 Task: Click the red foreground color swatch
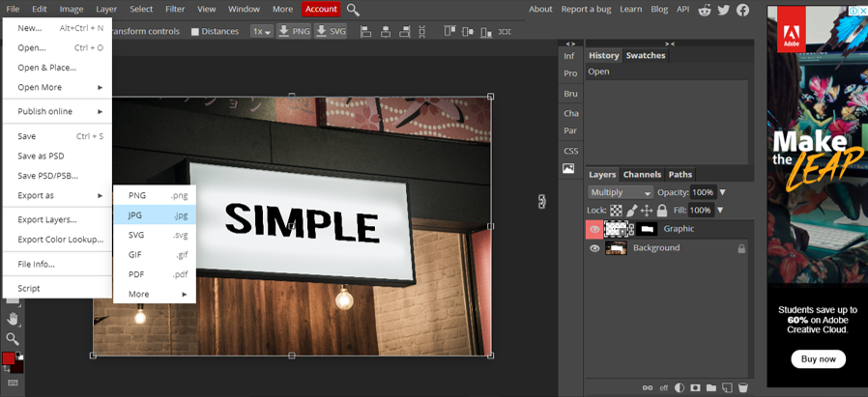pos(8,357)
